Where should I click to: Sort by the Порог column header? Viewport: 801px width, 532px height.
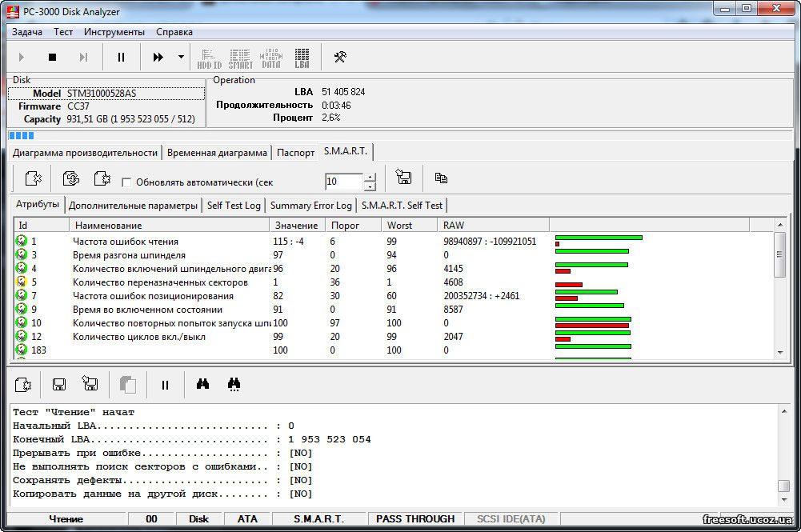tap(354, 225)
